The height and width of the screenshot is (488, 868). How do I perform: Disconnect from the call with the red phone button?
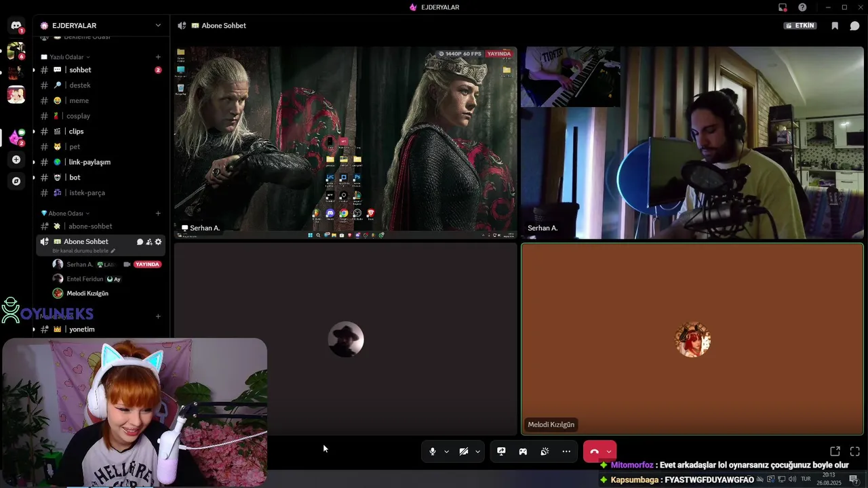[594, 451]
